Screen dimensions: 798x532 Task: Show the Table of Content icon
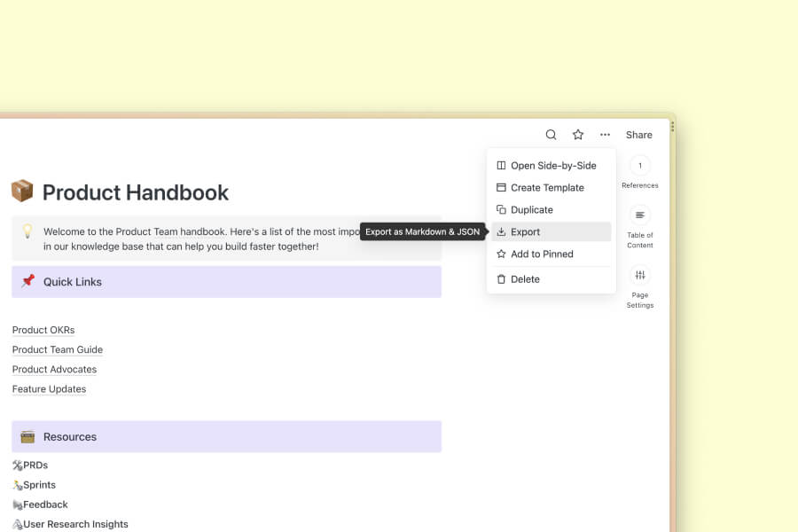tap(639, 215)
